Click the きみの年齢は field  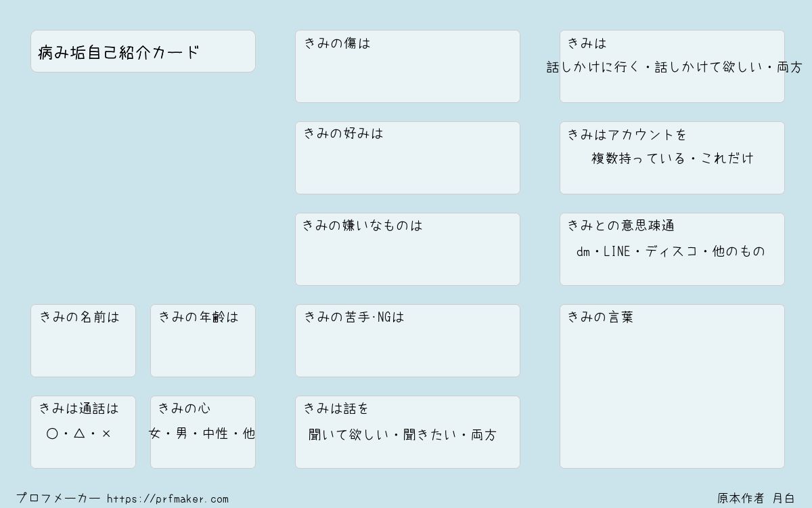click(203, 341)
